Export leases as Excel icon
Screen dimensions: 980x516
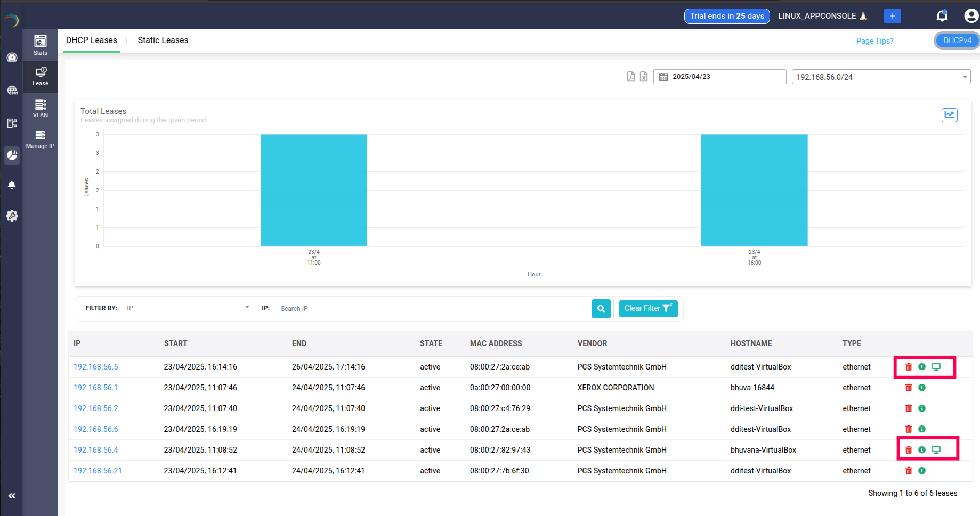(x=644, y=77)
